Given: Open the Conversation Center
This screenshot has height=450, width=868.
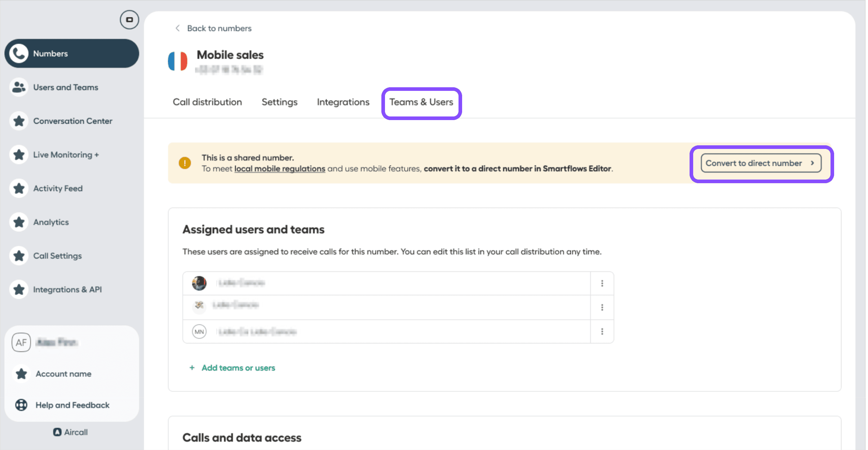Looking at the screenshot, I should click(x=72, y=121).
